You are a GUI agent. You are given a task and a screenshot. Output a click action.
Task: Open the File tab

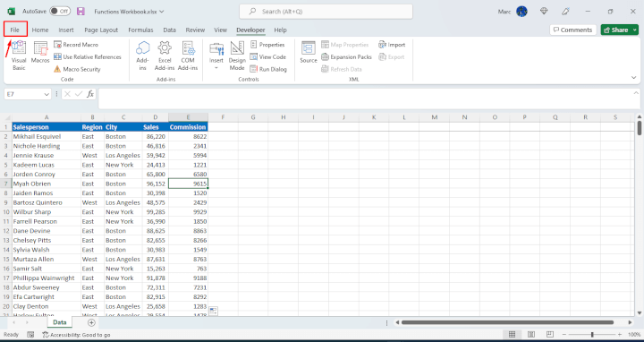pos(15,30)
